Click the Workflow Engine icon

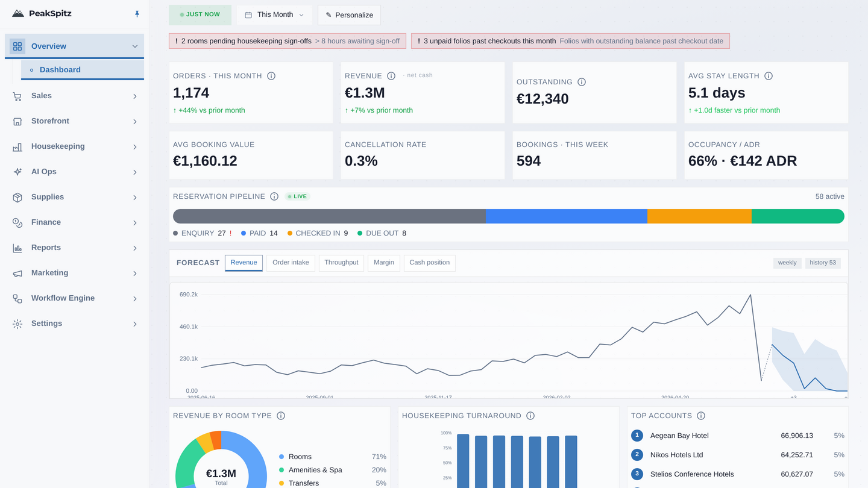coord(17,298)
